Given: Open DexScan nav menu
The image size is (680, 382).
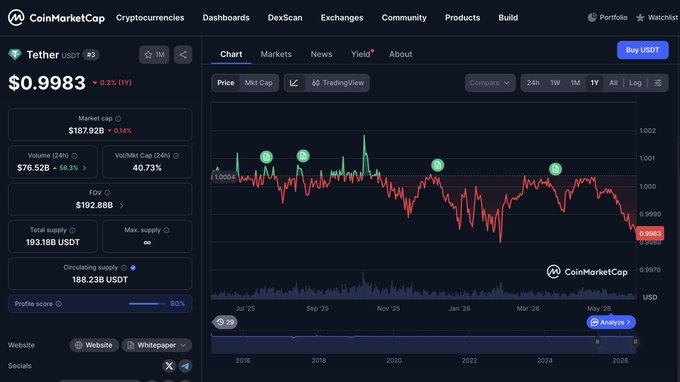Looking at the screenshot, I should pyautogui.click(x=285, y=18).
